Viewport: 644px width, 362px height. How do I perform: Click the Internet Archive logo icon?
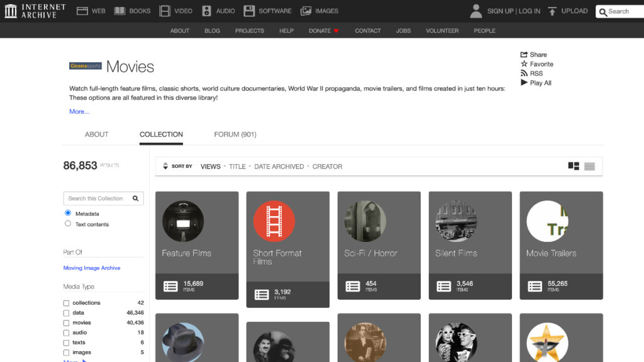(x=11, y=11)
